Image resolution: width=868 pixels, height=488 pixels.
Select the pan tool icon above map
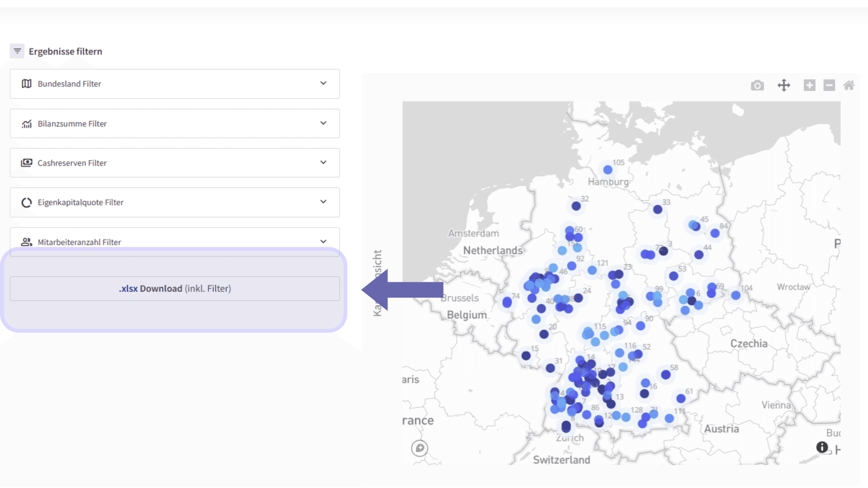[x=784, y=85]
